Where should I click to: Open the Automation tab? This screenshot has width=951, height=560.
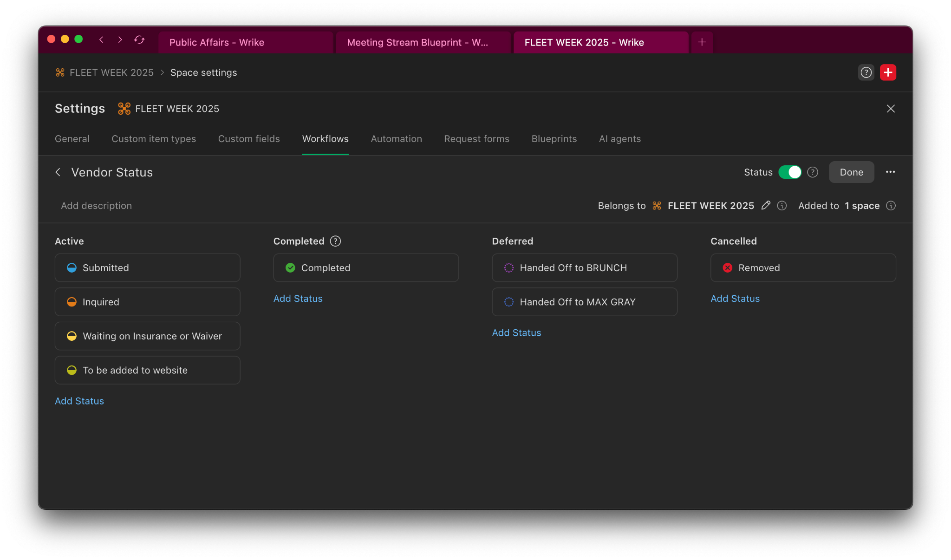[x=396, y=139]
